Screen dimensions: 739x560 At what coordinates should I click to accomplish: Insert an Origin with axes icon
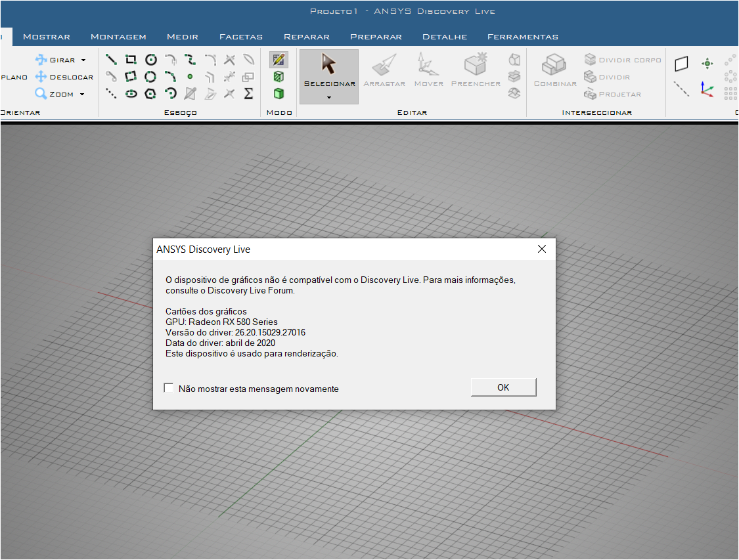click(x=707, y=89)
